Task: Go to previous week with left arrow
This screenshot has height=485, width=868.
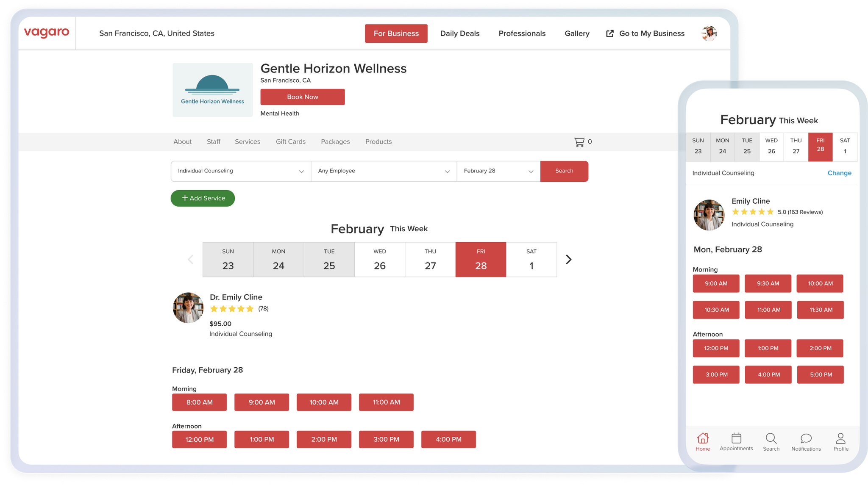Action: [191, 259]
